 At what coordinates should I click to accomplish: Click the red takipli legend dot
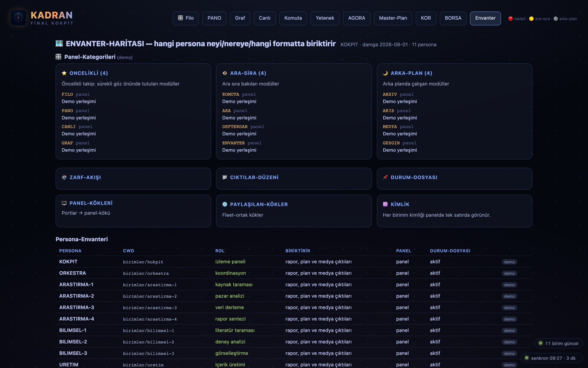coord(511,19)
